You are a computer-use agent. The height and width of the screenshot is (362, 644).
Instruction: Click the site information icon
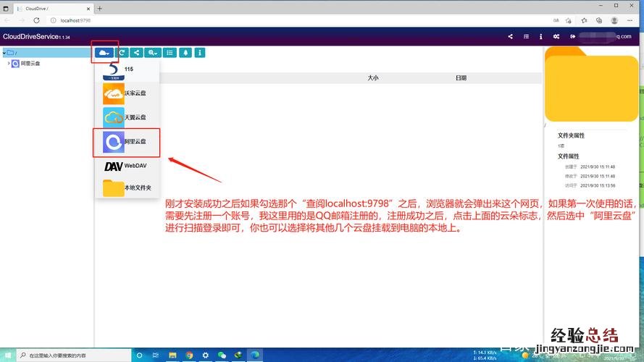pos(54,20)
